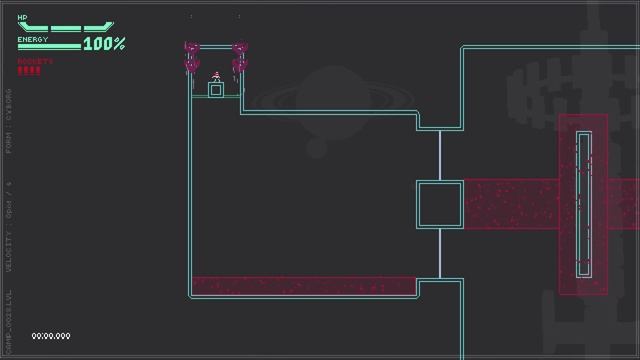The height and width of the screenshot is (360, 640).
Task: Click the red hazard strip on the chamber floor
Action: 304,286
